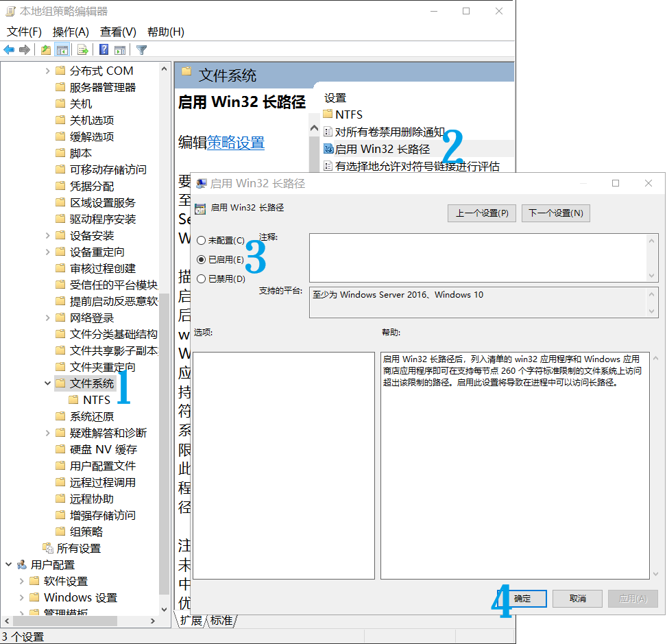This screenshot has width=667, height=644.
Task: Click the folder icon beside 服务器管理器
Action: (x=61, y=87)
